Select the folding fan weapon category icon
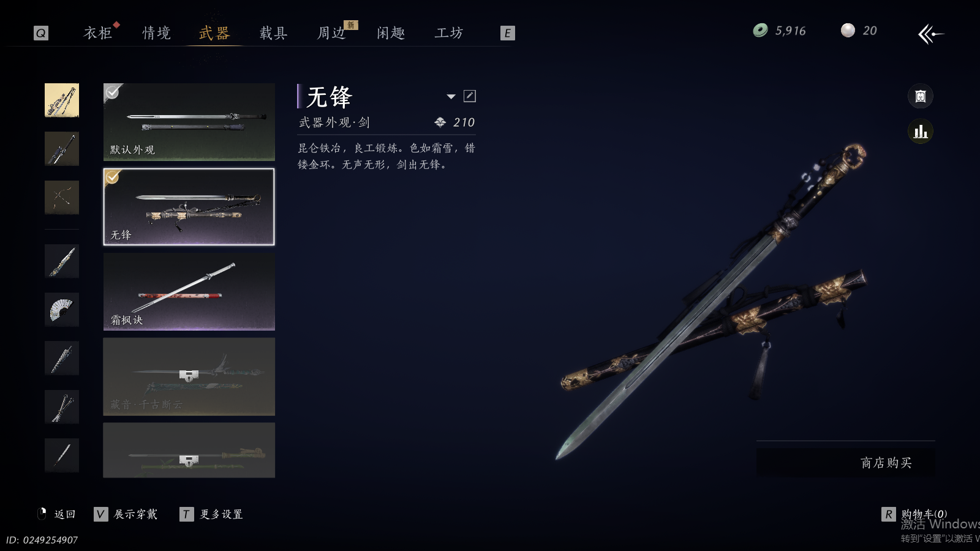This screenshot has height=551, width=980. coord(62,309)
